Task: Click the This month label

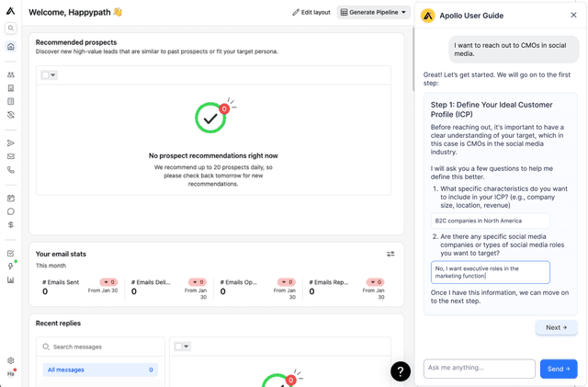Action: 51,266
